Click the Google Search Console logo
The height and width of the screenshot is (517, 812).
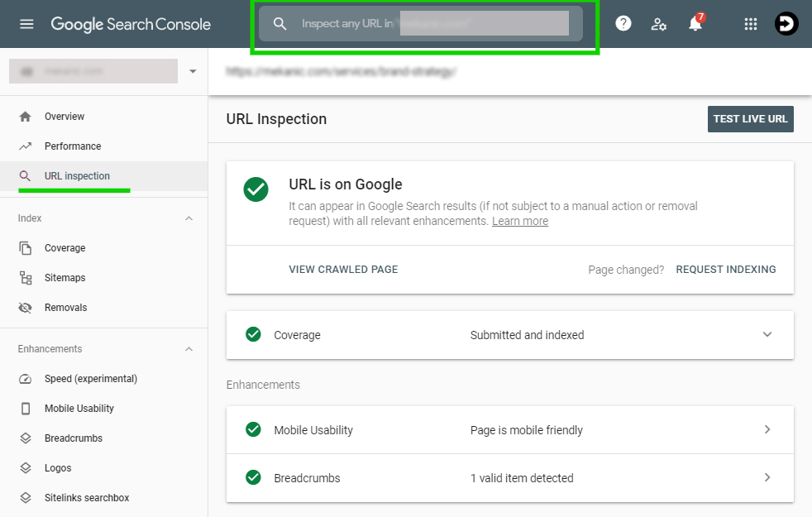pyautogui.click(x=131, y=24)
